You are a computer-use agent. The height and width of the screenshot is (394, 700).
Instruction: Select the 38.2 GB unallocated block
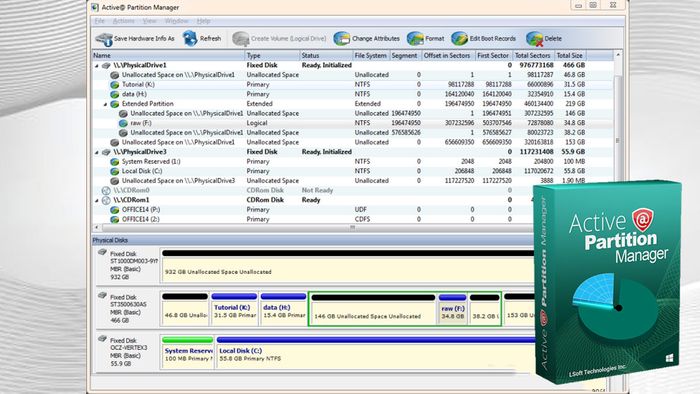point(485,309)
